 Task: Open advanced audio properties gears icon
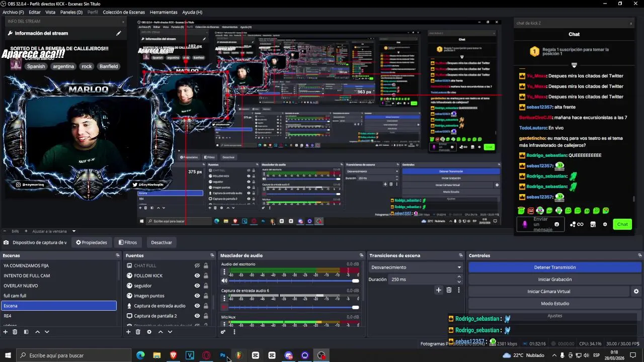tap(223, 332)
